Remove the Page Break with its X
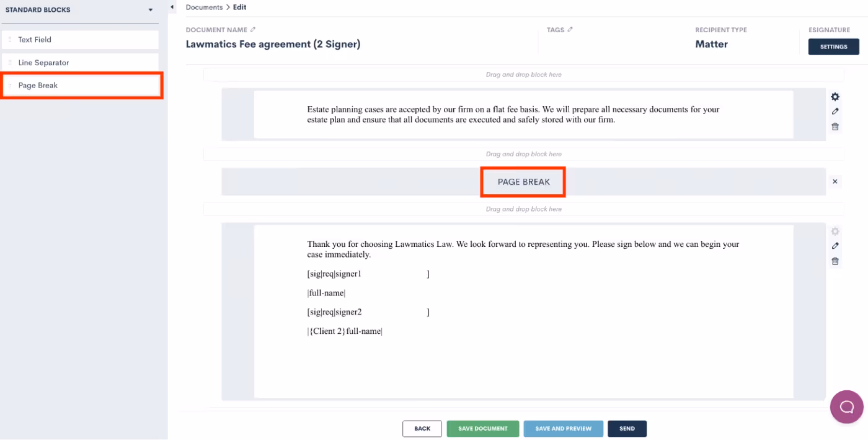Viewport: 868px width, 440px height. pos(835,181)
